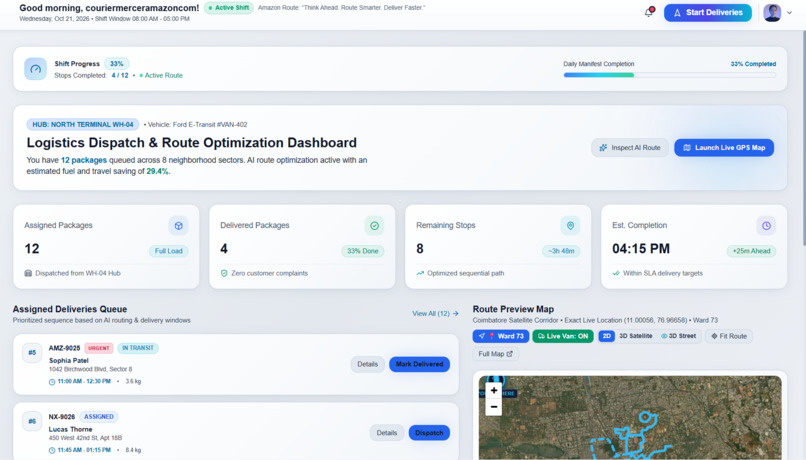The image size is (806, 460).
Task: Click the 33% Completed label
Action: coord(753,64)
